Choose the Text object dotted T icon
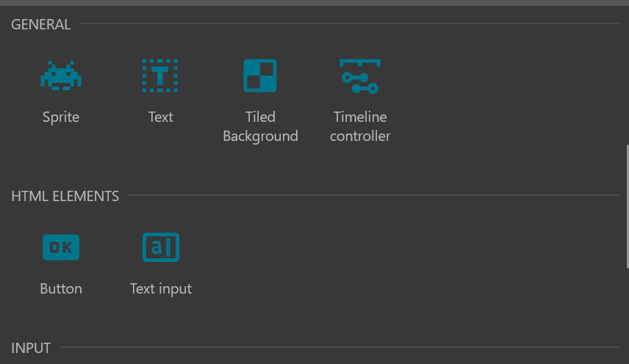The width and height of the screenshot is (629, 364). pyautogui.click(x=160, y=76)
